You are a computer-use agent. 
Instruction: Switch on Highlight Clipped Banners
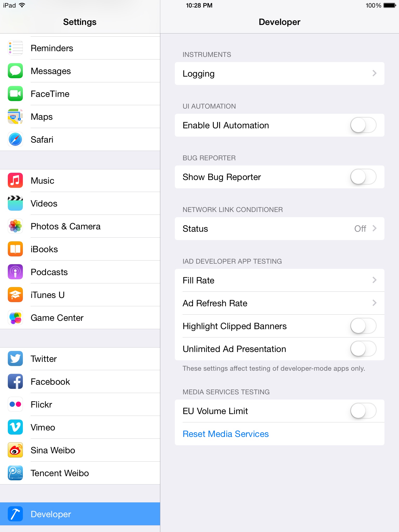[363, 326]
